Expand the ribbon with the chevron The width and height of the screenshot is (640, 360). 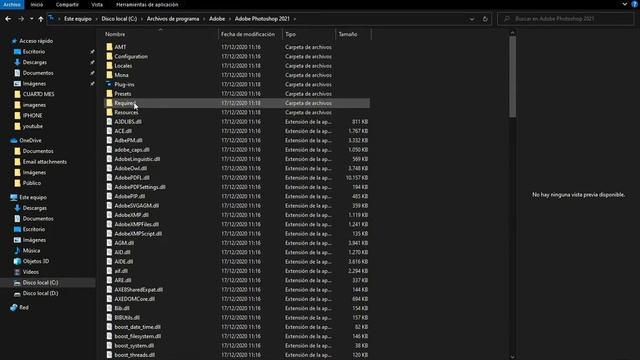pyautogui.click(x=624, y=4)
